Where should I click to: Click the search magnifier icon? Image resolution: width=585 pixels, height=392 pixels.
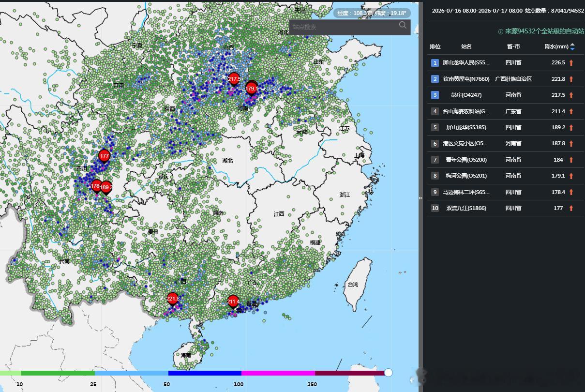(x=403, y=25)
